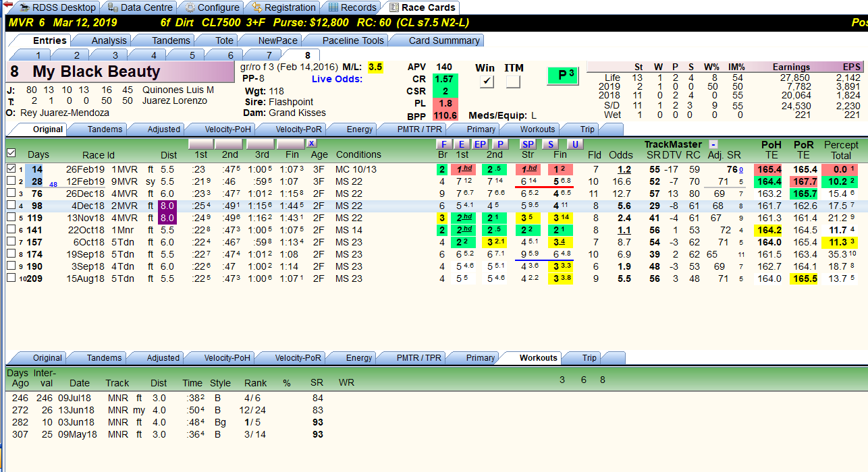Click the Odds column header
Image resolution: width=868 pixels, height=472 pixels.
[621, 154]
